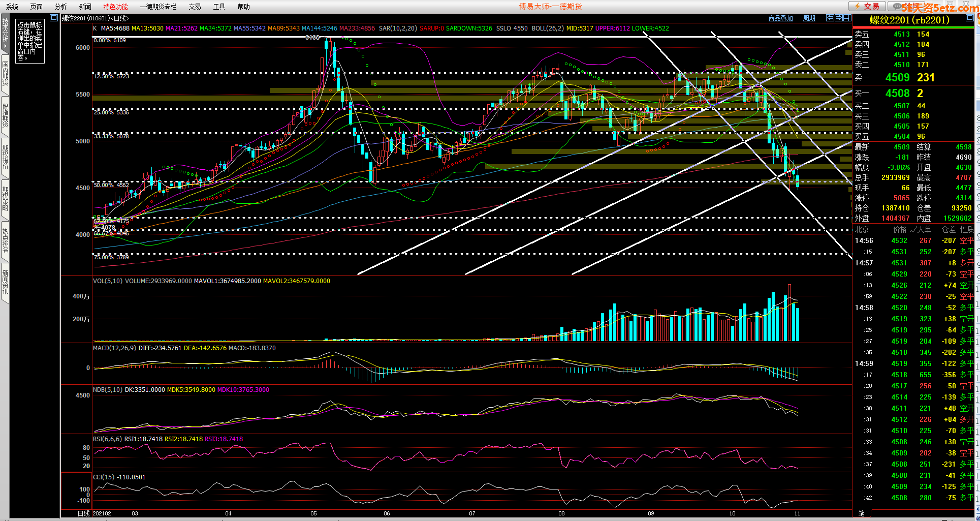Open the 新闻 menu

[x=85, y=7]
